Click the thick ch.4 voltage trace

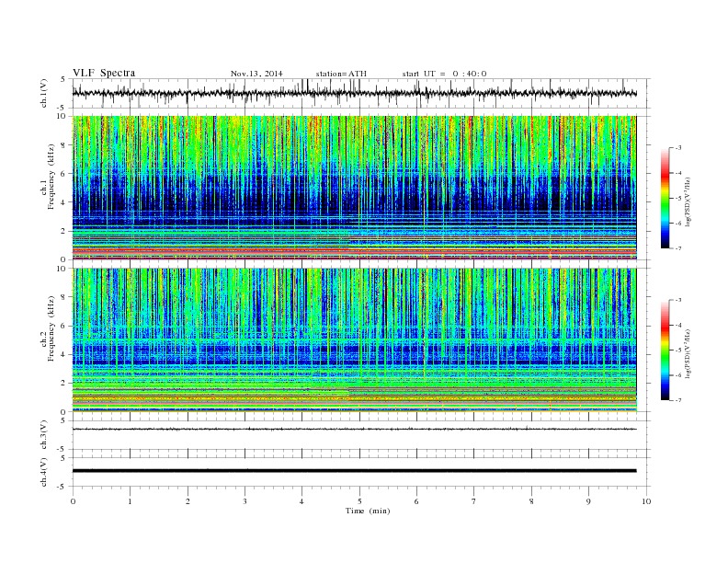(354, 471)
